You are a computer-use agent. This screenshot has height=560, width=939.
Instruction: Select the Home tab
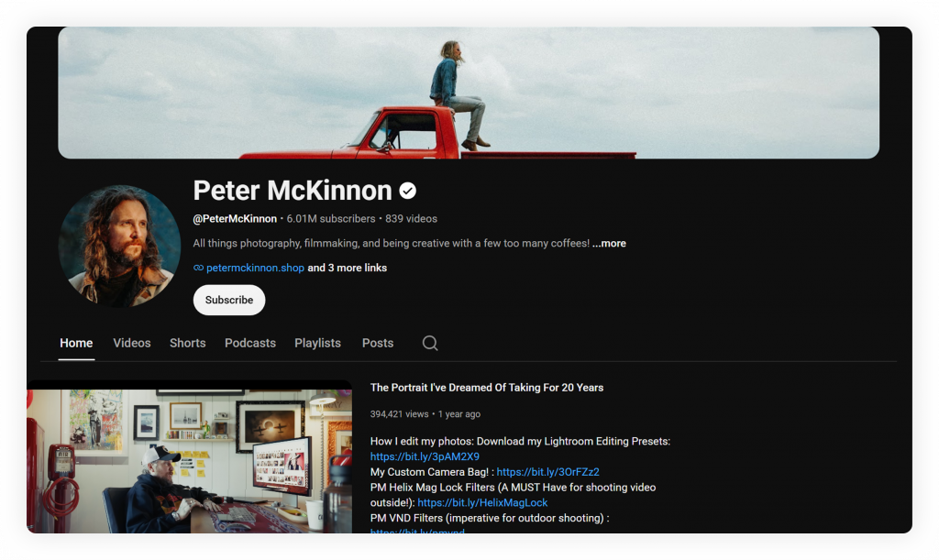(76, 343)
